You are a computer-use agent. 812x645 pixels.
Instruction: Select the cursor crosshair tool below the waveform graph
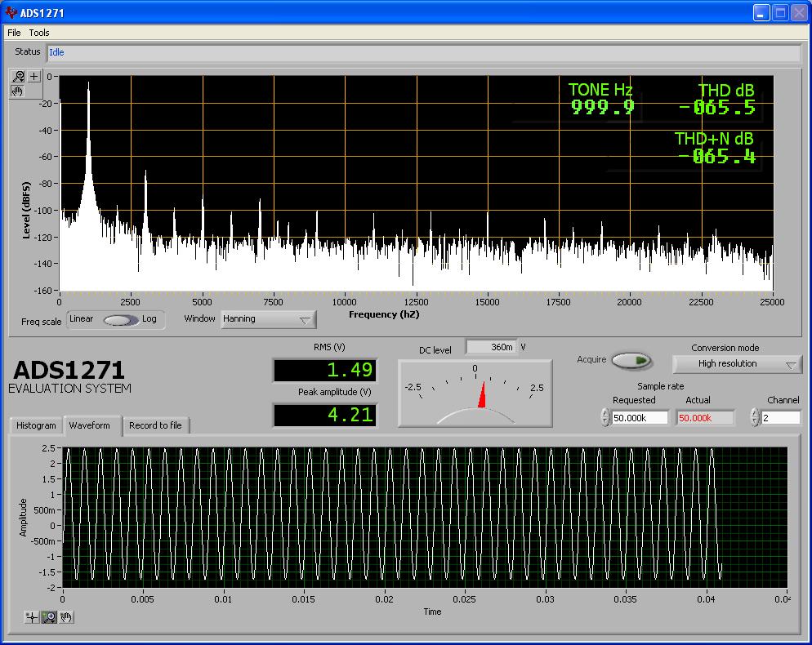point(31,617)
